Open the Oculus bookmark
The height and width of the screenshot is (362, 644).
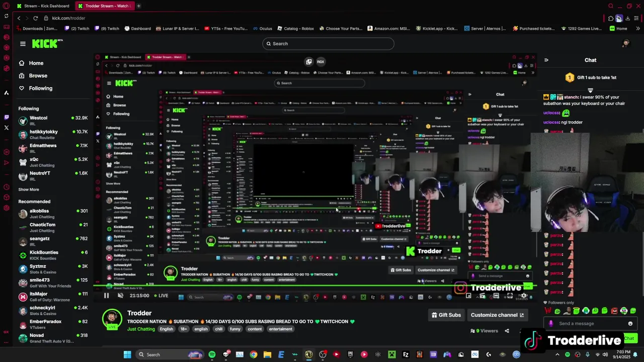tap(262, 29)
